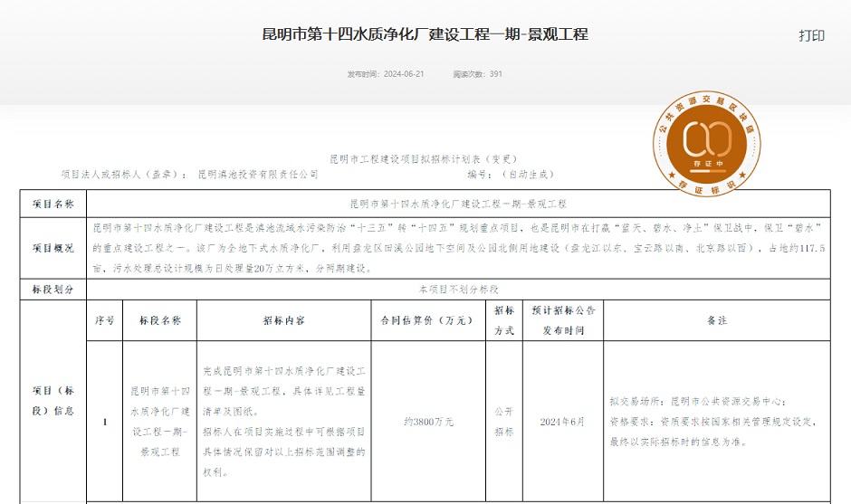Click the read count 391

click(495, 74)
